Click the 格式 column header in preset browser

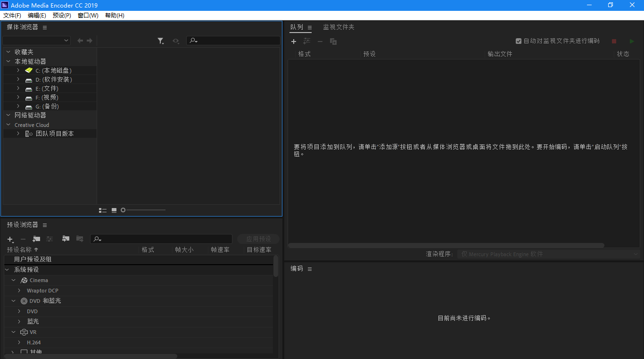(148, 250)
